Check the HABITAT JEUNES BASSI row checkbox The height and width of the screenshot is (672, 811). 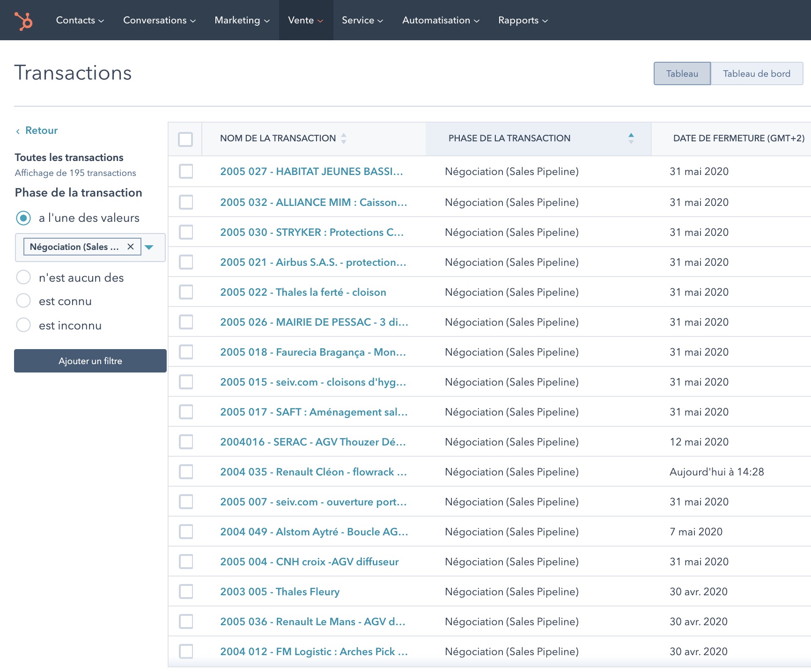tap(186, 171)
